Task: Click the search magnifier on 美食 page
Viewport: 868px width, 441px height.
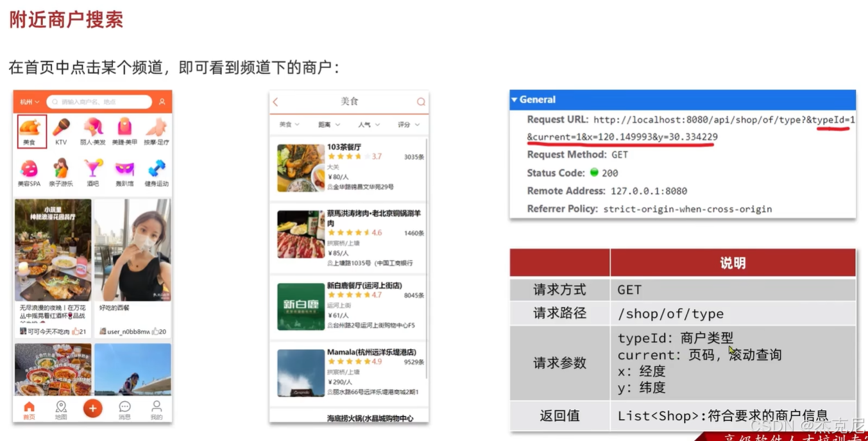Action: point(421,102)
